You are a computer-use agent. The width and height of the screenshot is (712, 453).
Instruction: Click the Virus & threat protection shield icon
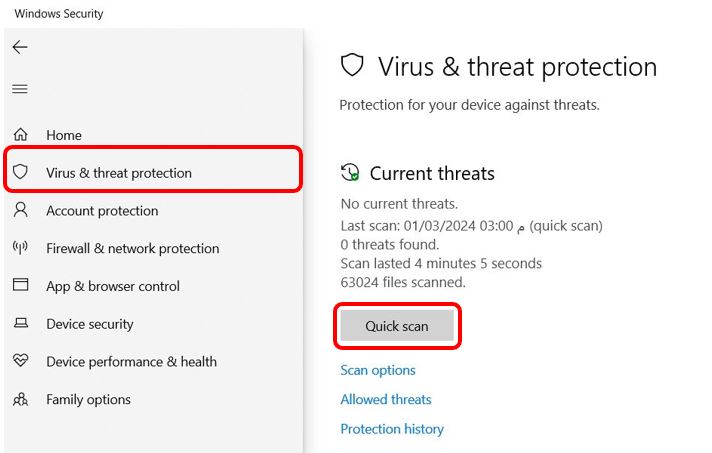[x=21, y=173]
